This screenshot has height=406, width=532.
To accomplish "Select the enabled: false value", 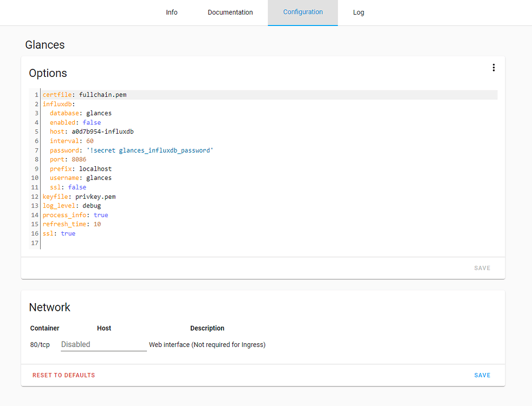I will pos(92,122).
